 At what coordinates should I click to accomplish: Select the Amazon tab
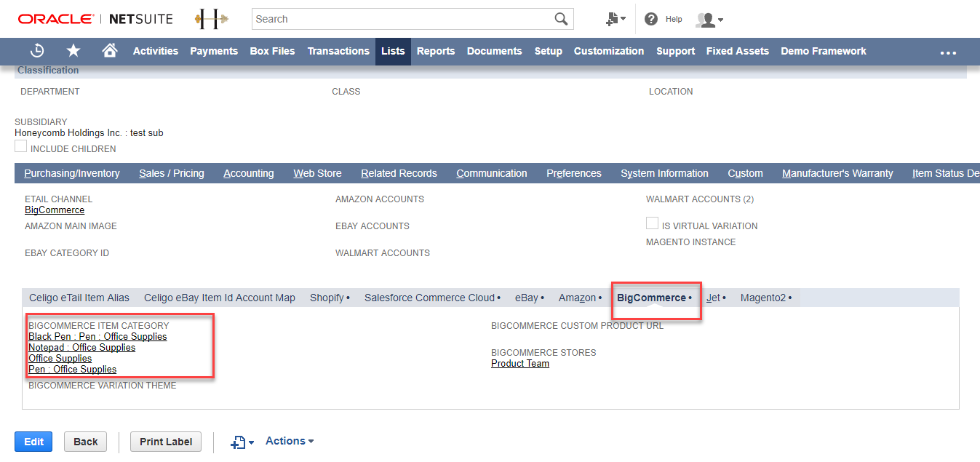pos(580,298)
